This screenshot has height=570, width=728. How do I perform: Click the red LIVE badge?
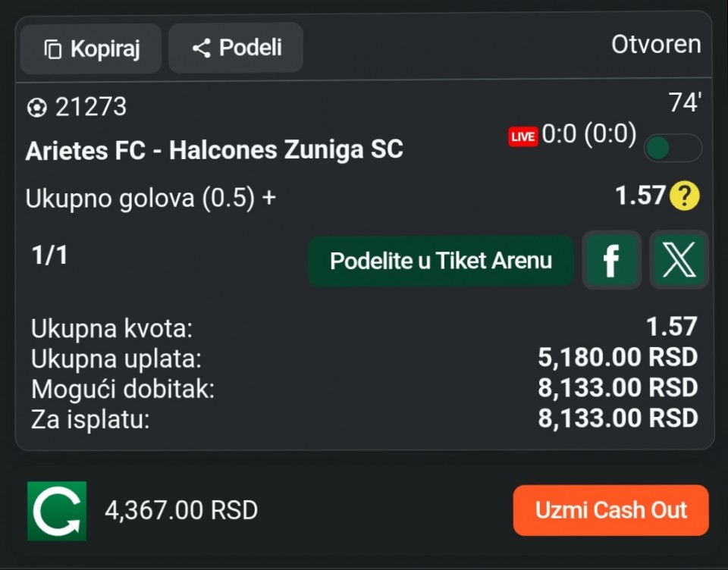tap(522, 136)
